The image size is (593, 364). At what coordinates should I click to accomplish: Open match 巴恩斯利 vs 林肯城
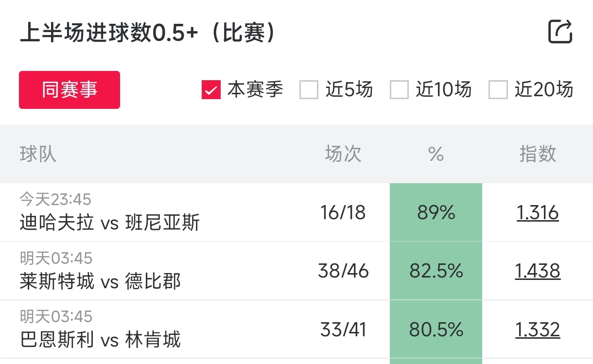[x=100, y=340]
